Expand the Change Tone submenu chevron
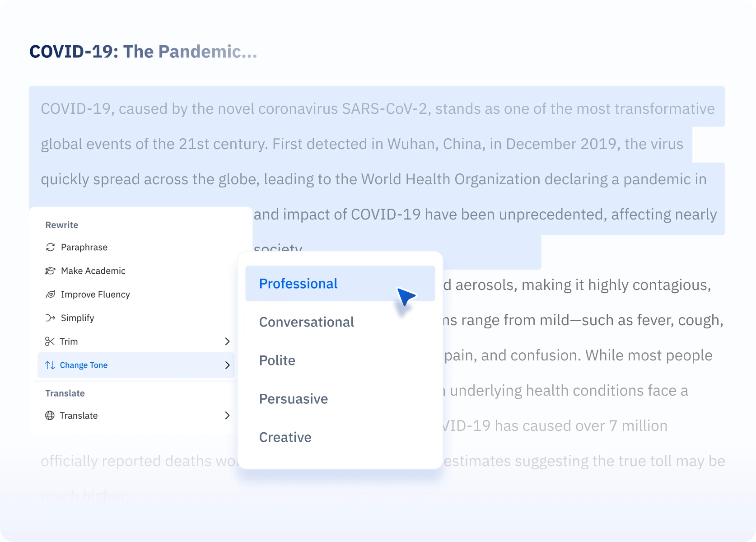The image size is (756, 542). (227, 365)
